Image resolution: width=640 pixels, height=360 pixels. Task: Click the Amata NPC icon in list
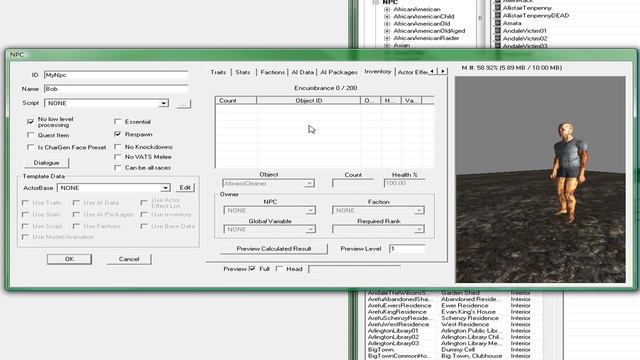coord(498,23)
